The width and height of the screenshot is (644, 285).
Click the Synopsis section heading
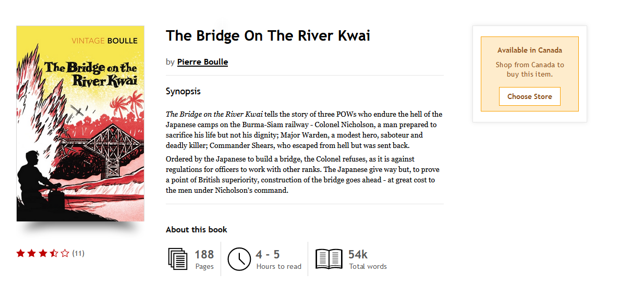183,91
